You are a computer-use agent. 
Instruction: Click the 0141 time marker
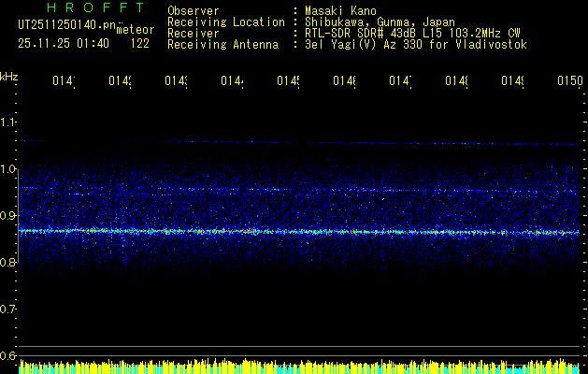tap(64, 80)
